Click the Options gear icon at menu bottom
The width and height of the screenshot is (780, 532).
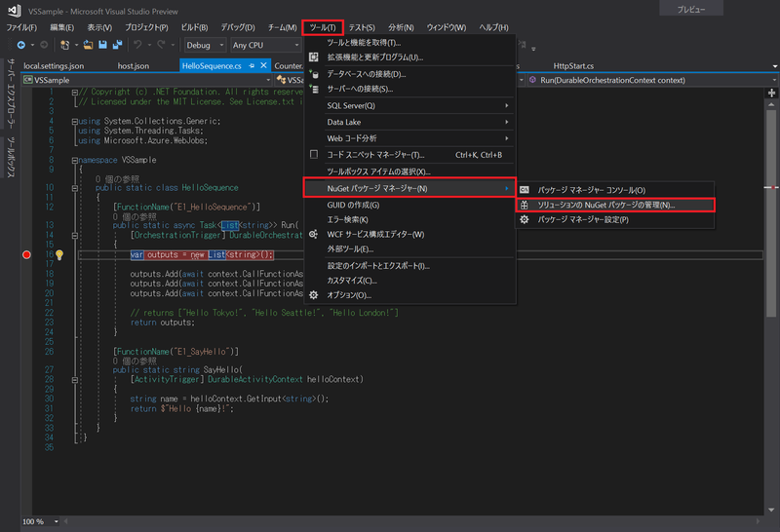pos(313,295)
